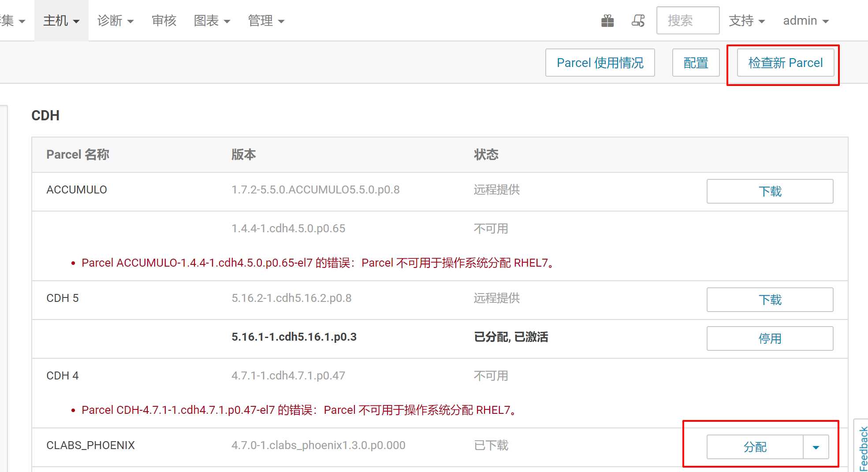Open Parcel 使用情况 page
This screenshot has height=472, width=868.
[x=600, y=63]
